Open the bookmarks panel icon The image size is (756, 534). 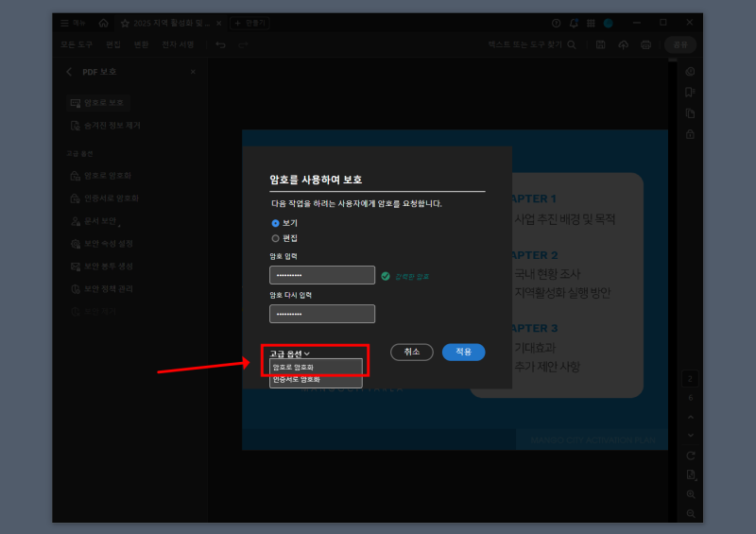pos(691,92)
